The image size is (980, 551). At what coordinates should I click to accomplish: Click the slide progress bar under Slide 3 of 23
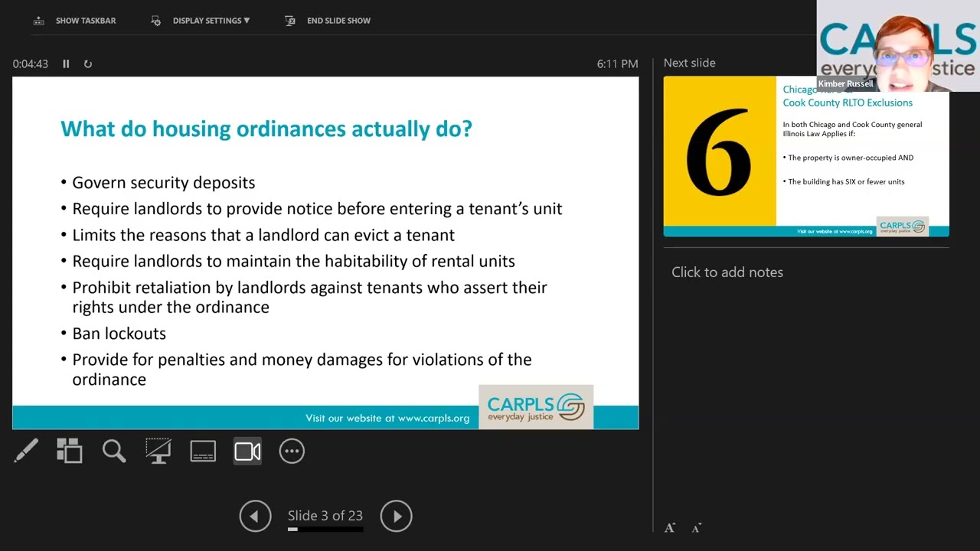325,529
